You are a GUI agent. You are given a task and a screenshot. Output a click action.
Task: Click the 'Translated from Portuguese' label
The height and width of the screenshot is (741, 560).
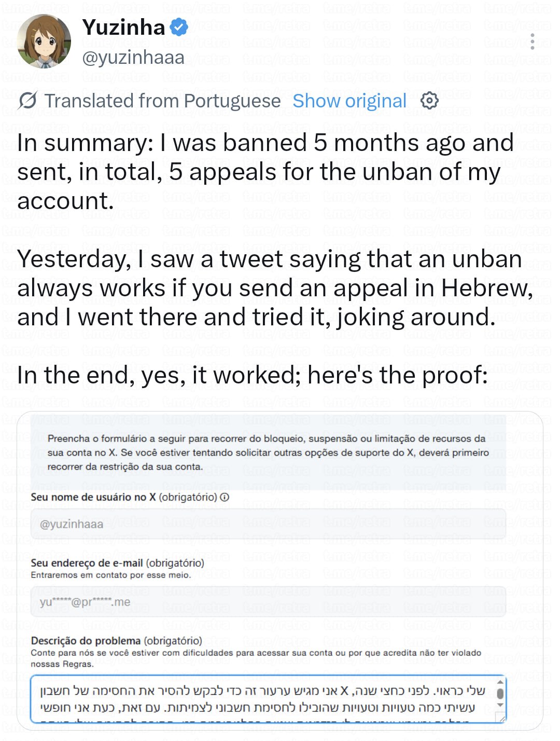point(162,101)
